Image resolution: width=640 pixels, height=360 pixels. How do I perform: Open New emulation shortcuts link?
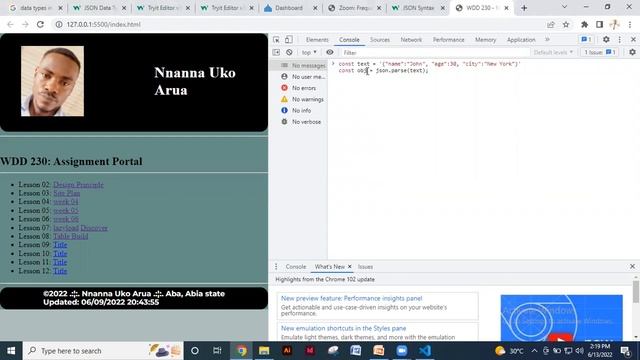click(x=343, y=328)
